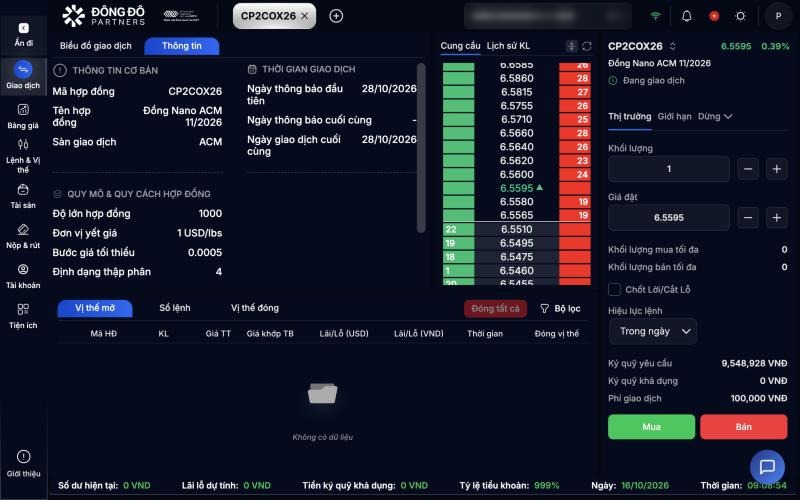
Task: Click the notification bell icon
Action: [x=687, y=16]
